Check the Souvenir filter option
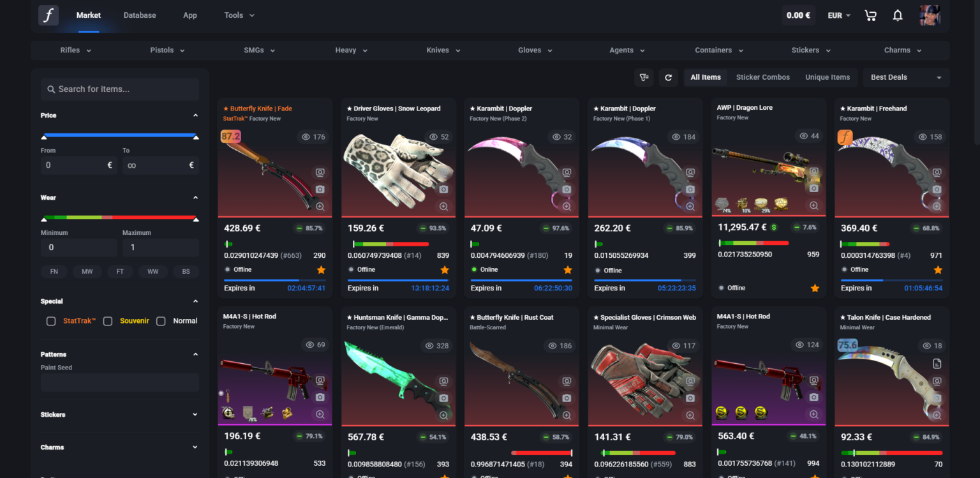This screenshot has height=478, width=980. click(x=108, y=321)
